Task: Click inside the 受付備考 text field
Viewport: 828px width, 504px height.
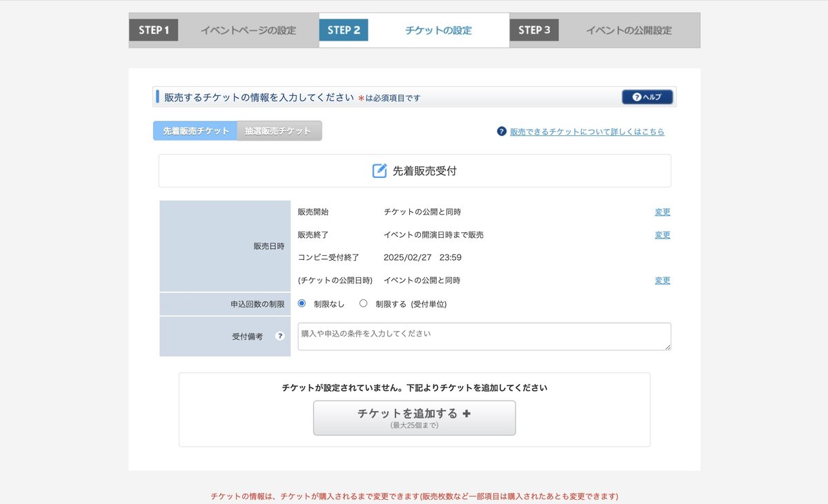Action: pyautogui.click(x=483, y=336)
